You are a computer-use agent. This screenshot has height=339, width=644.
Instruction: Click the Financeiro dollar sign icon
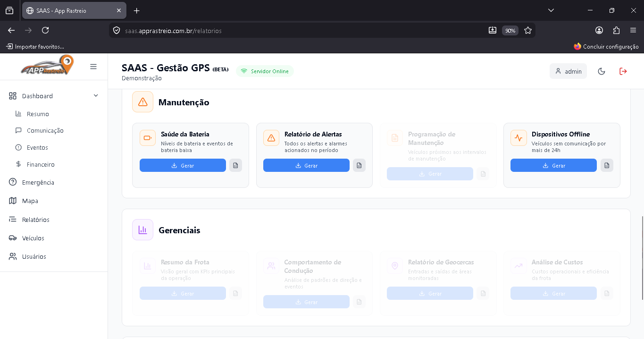18,164
